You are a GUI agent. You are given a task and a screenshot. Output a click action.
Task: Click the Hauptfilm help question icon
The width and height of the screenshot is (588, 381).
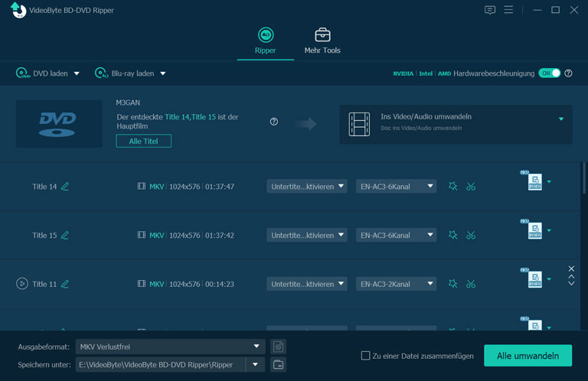[274, 122]
